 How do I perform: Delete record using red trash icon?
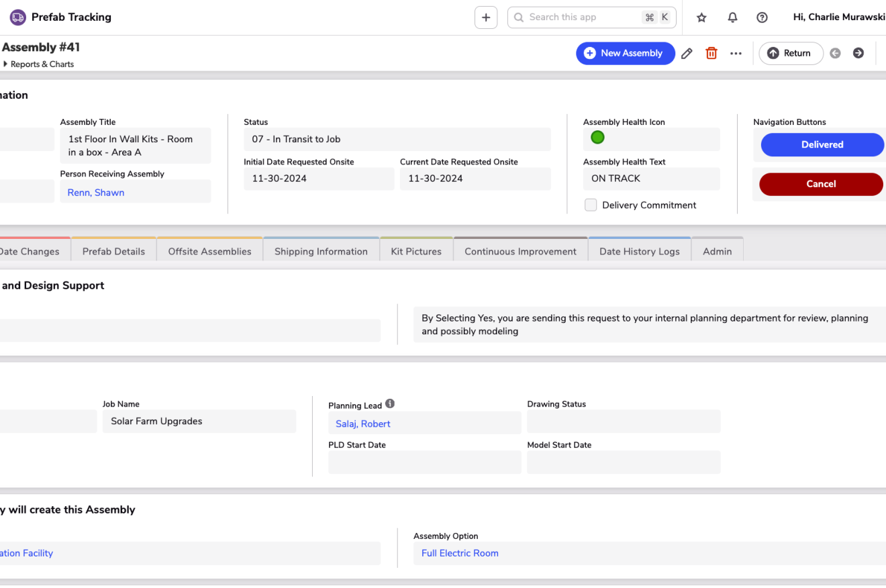711,53
